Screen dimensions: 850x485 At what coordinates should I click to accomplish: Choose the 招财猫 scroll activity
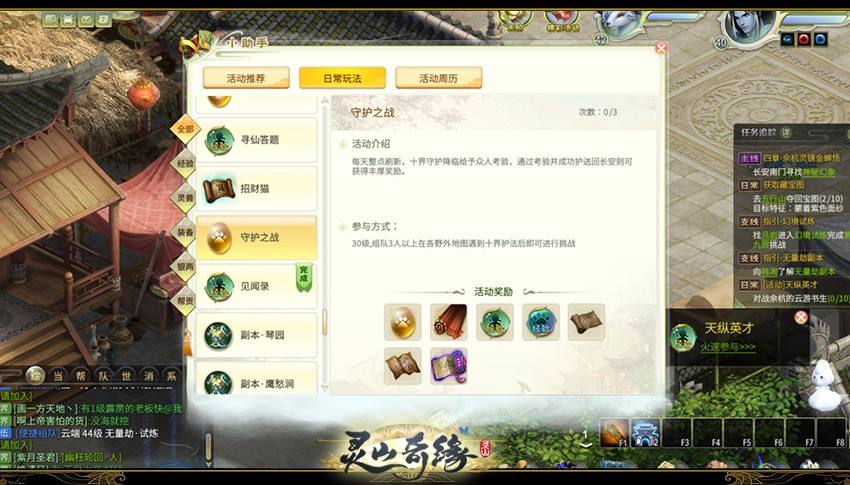256,189
